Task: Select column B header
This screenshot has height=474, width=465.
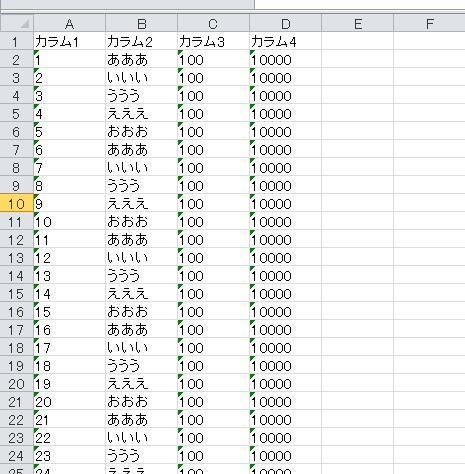Action: (142, 23)
